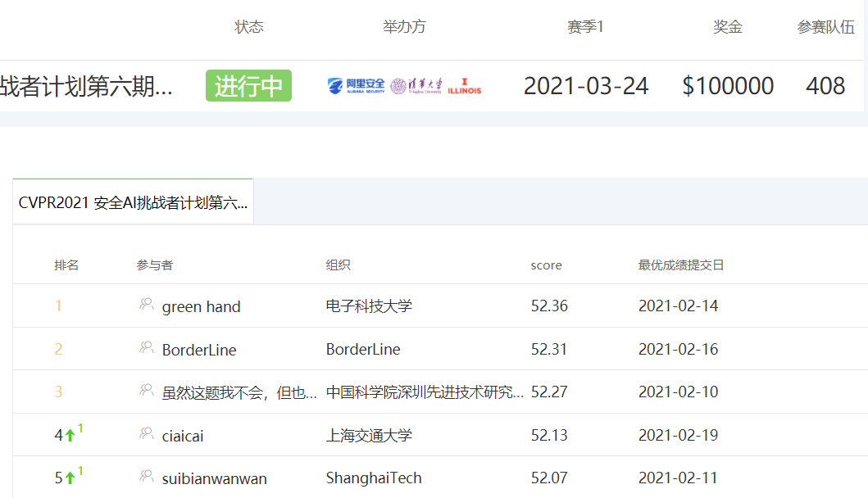The image size is (868, 498).
Task: Open participant 虽然这题我不会，但也...
Action: pyautogui.click(x=239, y=393)
